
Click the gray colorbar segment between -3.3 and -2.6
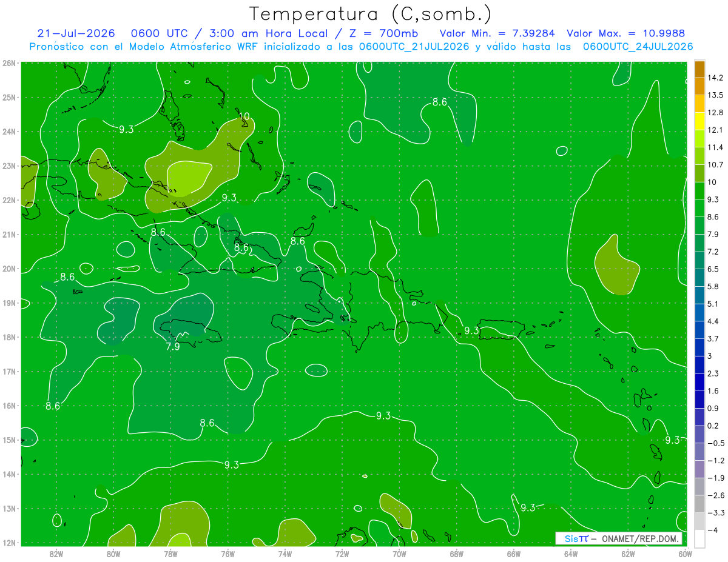699,504
